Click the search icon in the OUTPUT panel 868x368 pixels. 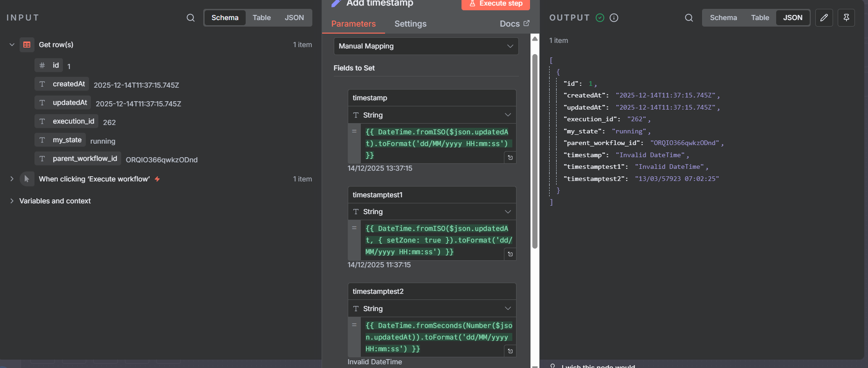click(x=689, y=18)
